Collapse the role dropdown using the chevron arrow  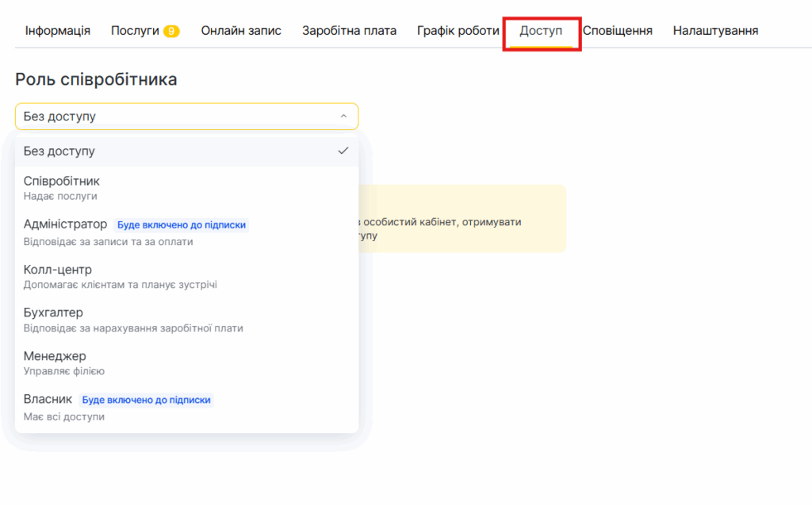tap(343, 117)
